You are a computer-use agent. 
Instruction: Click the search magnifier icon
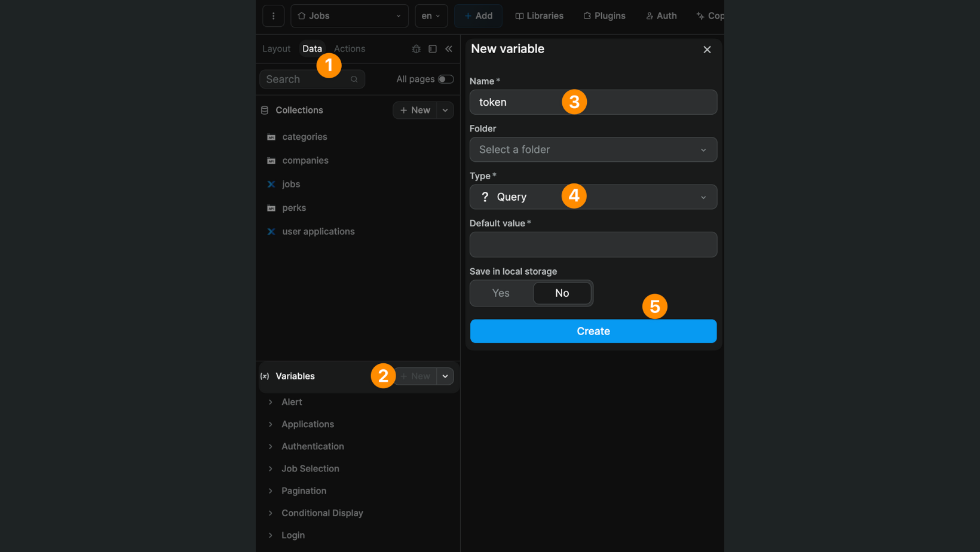click(x=354, y=79)
